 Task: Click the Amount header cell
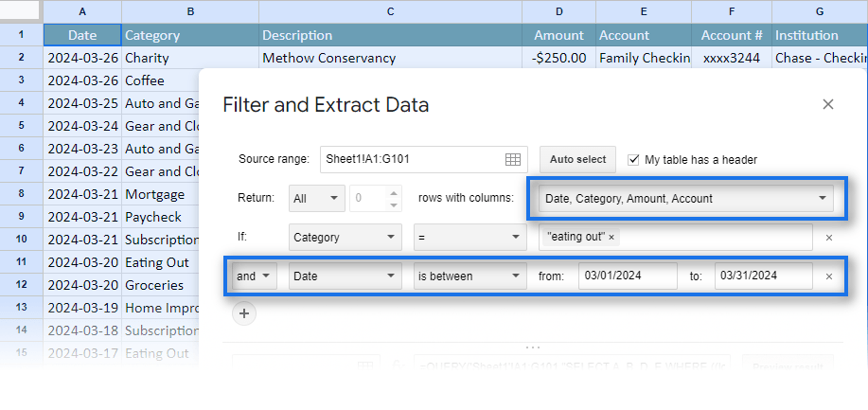558,35
